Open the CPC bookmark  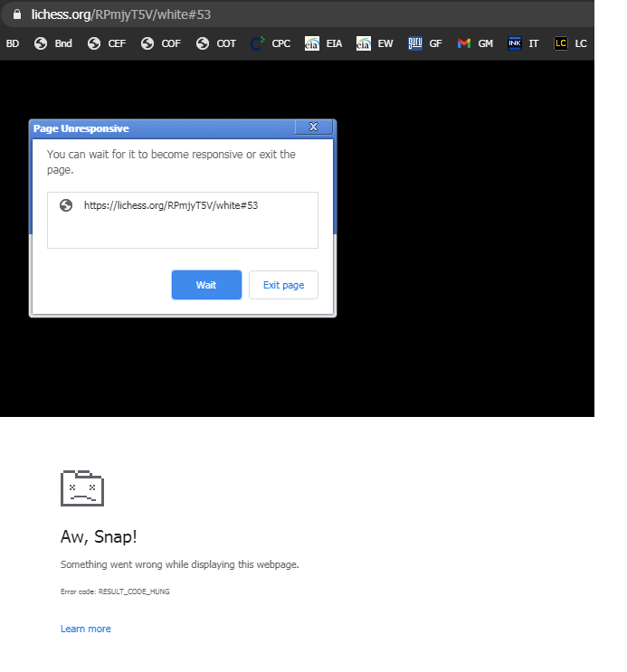coord(271,43)
